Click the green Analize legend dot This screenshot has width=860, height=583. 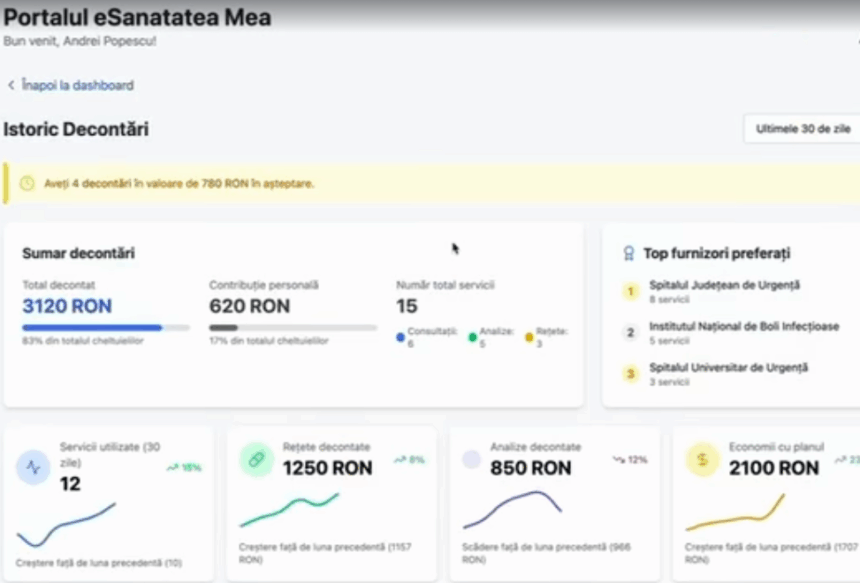click(472, 337)
